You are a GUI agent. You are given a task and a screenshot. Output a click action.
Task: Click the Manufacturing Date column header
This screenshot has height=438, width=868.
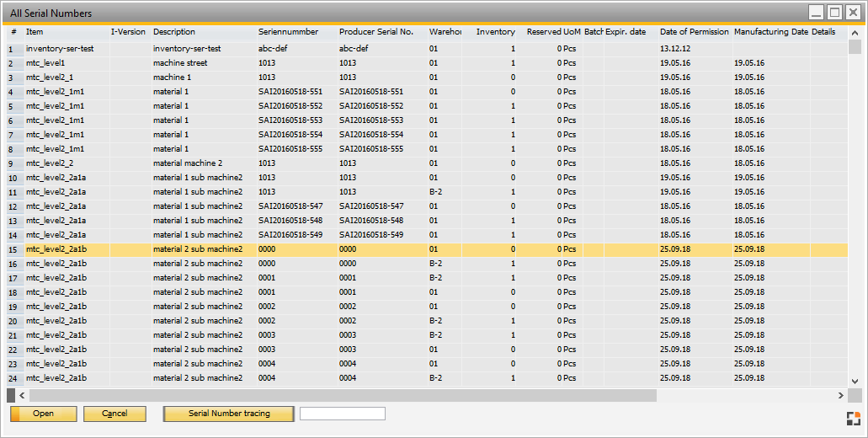pyautogui.click(x=769, y=32)
